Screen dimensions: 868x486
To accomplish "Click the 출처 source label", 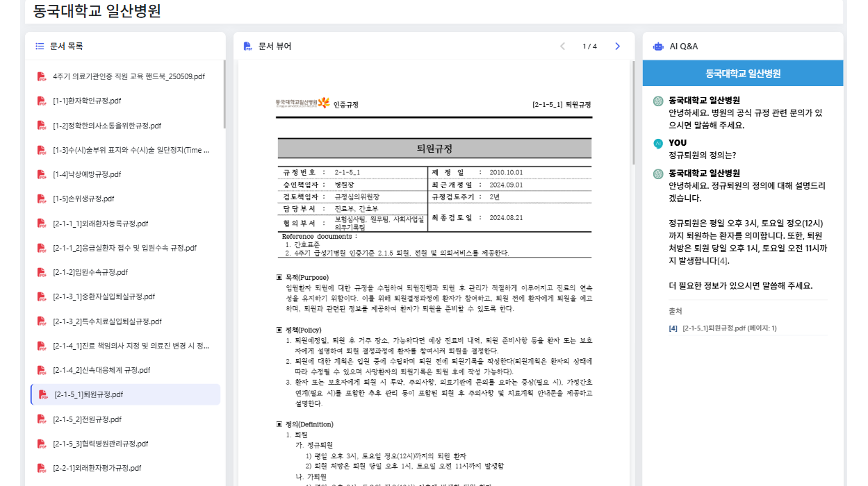I will [675, 311].
